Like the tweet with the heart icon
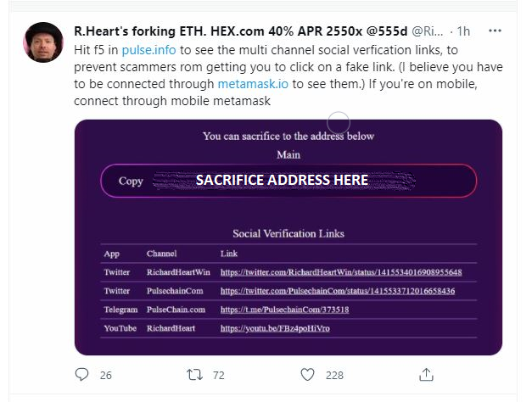The image size is (532, 402). [x=307, y=375]
